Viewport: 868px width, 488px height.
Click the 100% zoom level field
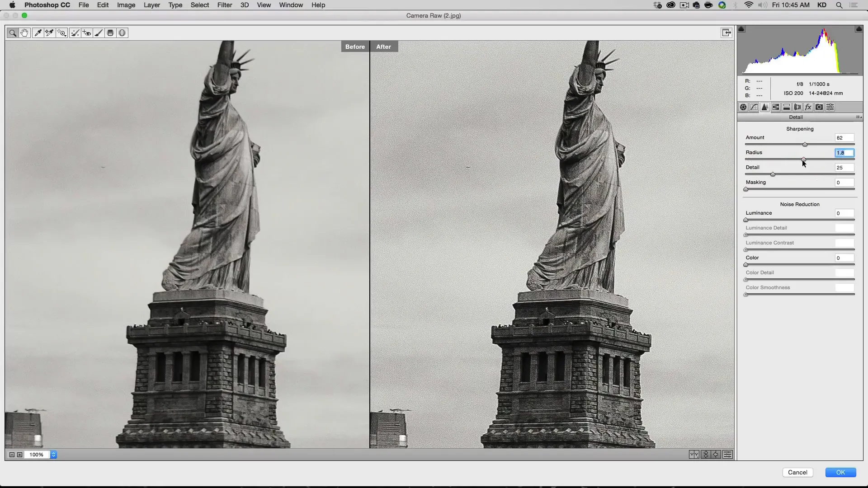(37, 455)
